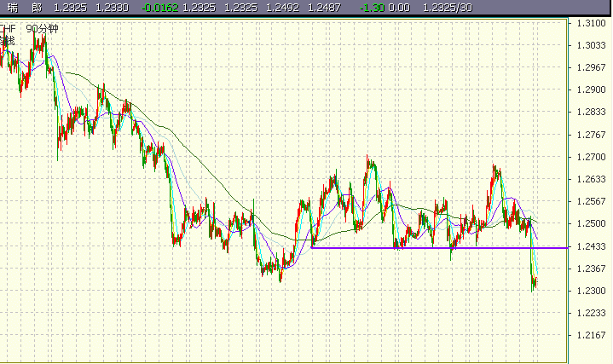Image resolution: width=613 pixels, height=364 pixels.
Task: Click the green -0.0162 change value
Action: (161, 7)
